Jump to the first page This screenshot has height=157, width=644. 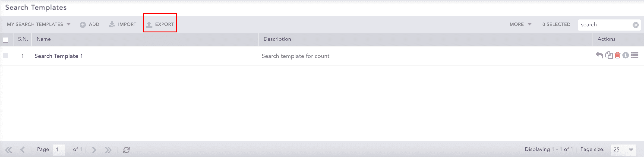tap(9, 150)
